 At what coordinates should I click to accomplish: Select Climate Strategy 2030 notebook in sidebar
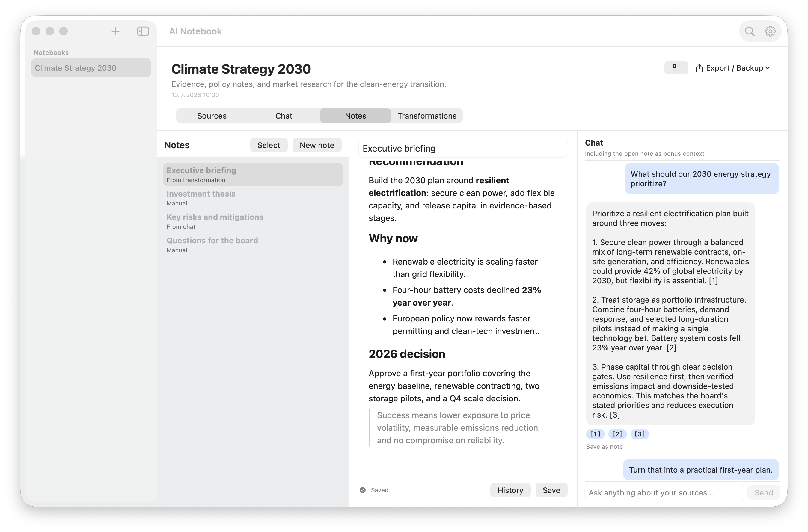[x=91, y=68]
